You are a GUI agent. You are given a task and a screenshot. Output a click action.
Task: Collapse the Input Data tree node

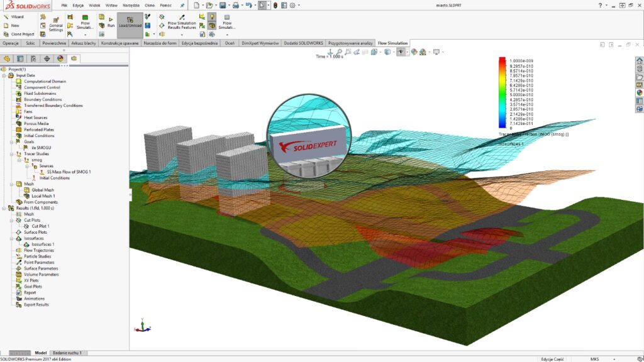click(x=4, y=75)
